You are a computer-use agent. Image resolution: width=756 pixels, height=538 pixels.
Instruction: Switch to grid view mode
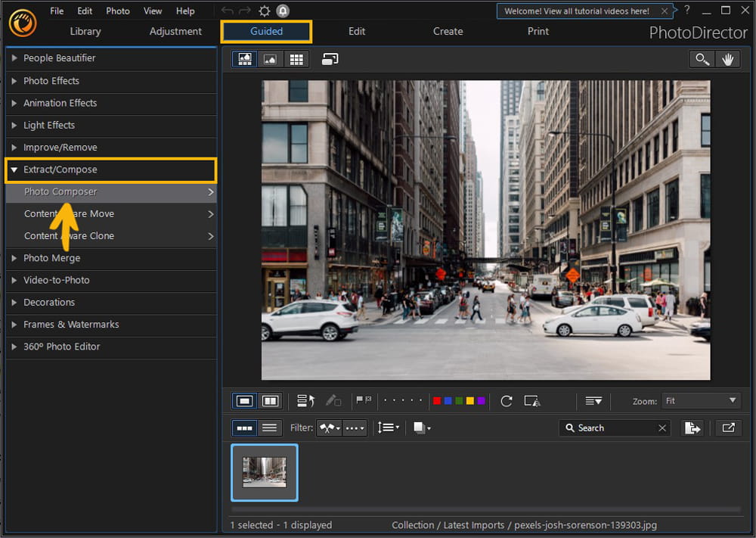click(x=296, y=58)
